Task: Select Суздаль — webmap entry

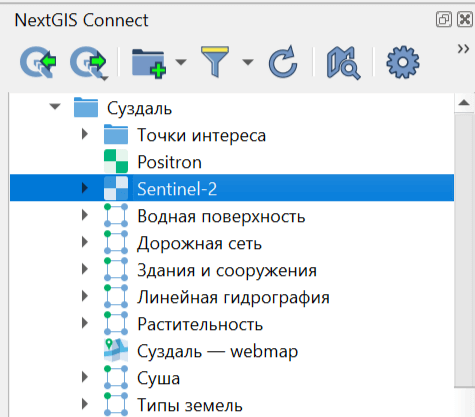Action: (217, 351)
